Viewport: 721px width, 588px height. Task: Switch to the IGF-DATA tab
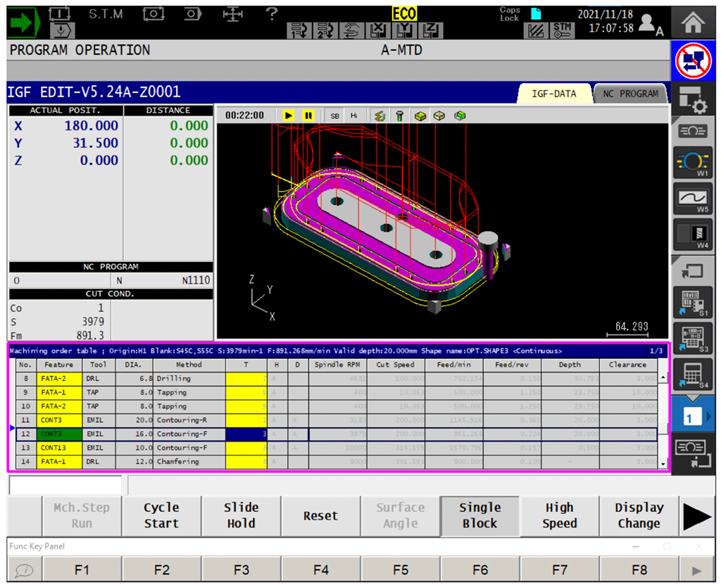553,93
